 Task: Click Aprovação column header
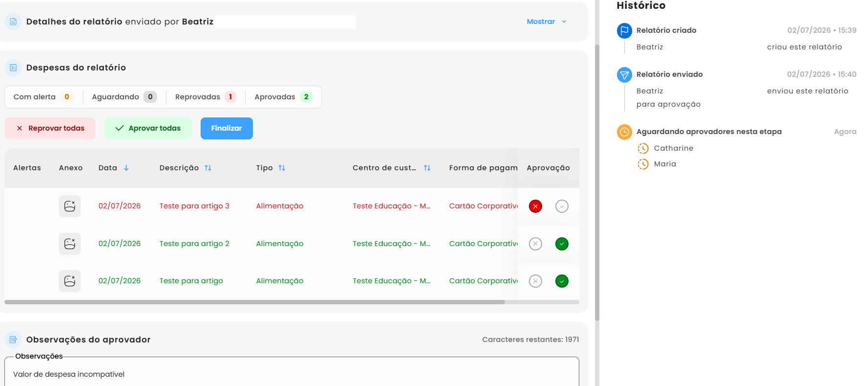coord(548,168)
